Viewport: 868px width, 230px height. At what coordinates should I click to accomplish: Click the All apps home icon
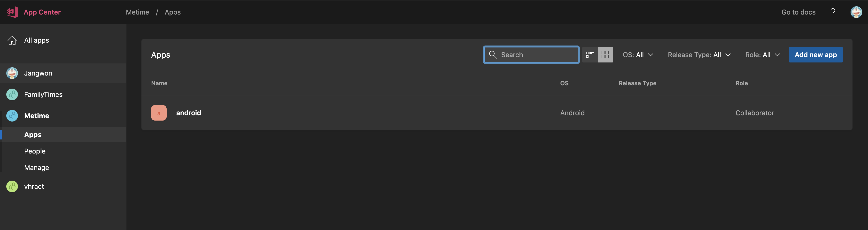(x=12, y=40)
